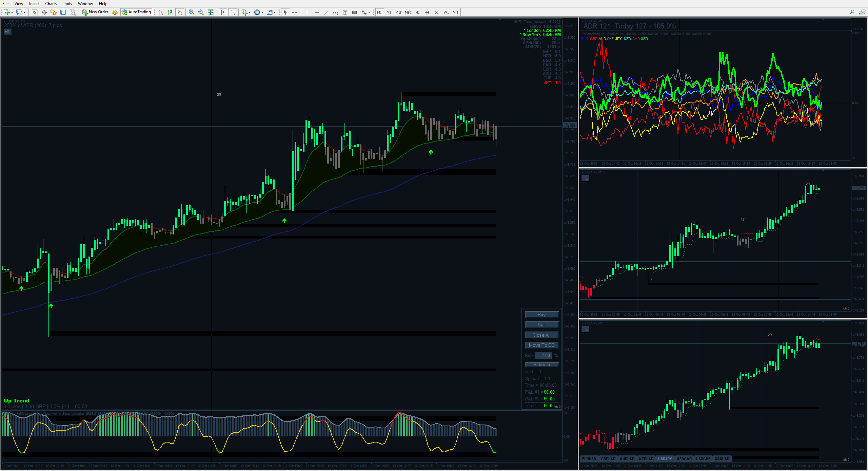The height and width of the screenshot is (471, 868).
Task: Open the periodicity clock dropdown
Action: click(x=262, y=13)
